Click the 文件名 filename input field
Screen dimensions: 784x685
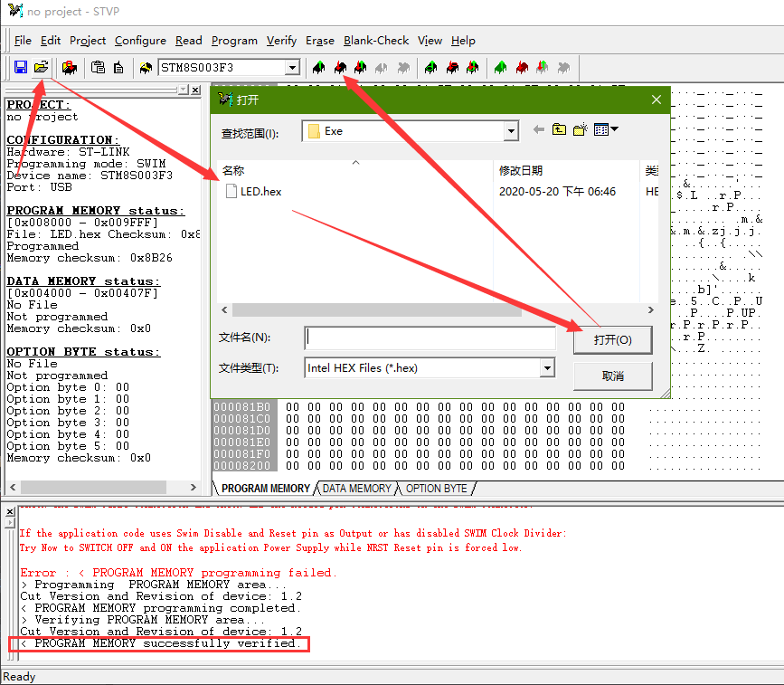pos(430,338)
